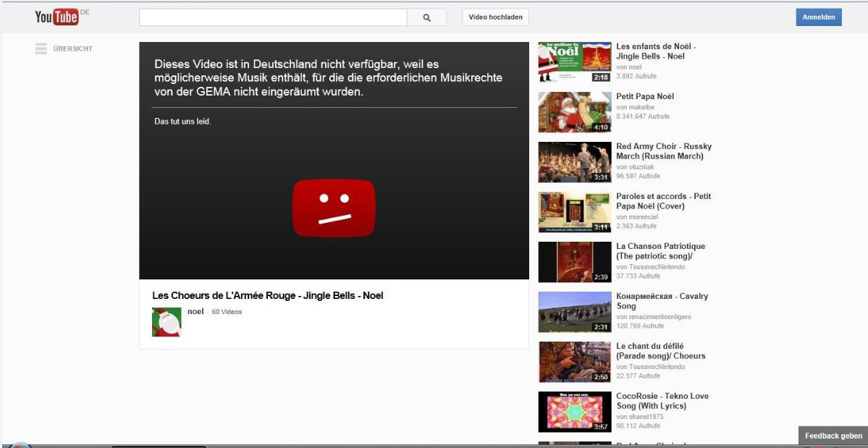Screen dimensions: 868x448
Task: Open CocoRosie Tekno Love Song title
Action: 662,401
